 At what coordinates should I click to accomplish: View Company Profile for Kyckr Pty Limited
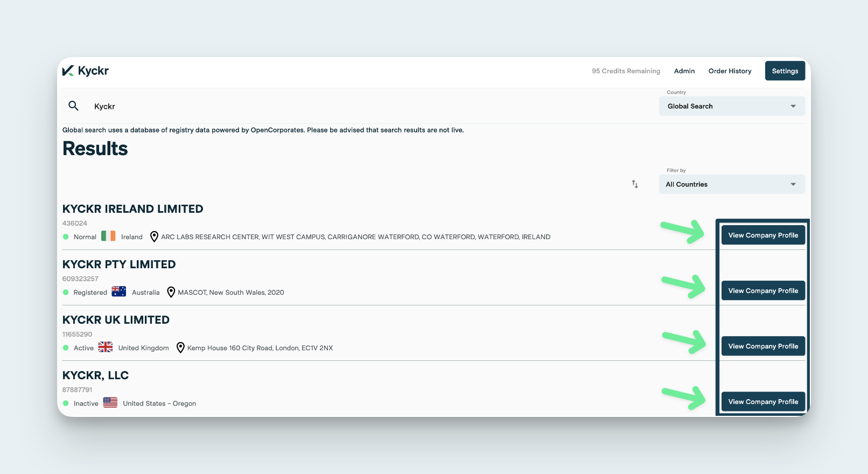(x=763, y=290)
